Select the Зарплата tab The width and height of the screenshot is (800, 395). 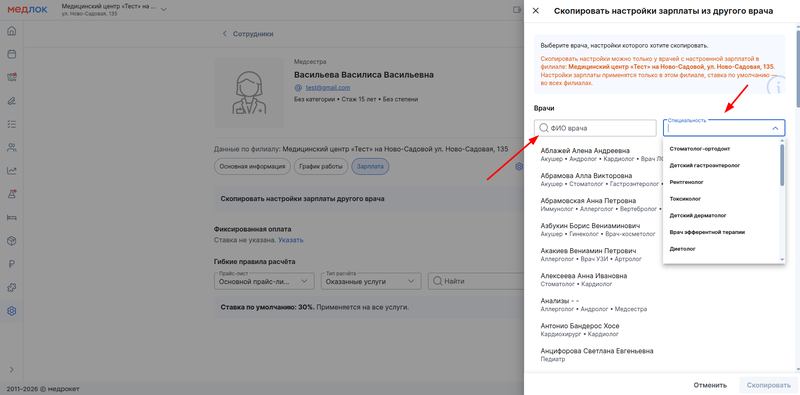click(370, 166)
